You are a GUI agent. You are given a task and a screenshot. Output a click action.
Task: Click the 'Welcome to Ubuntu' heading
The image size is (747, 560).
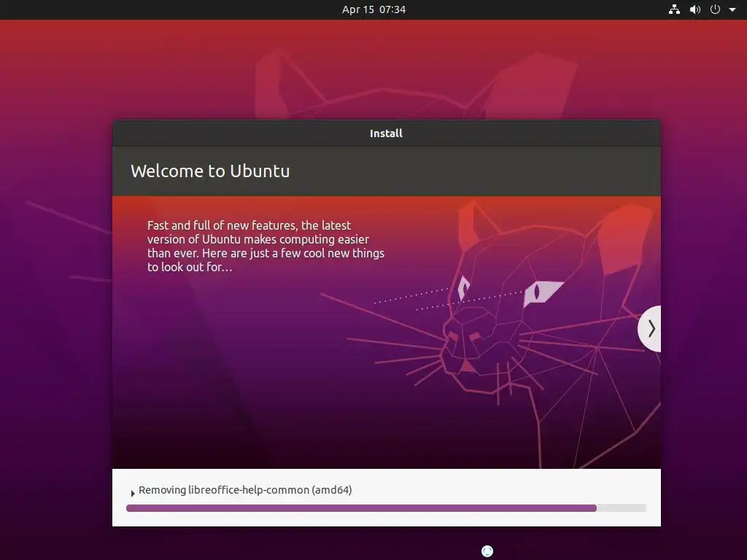pyautogui.click(x=210, y=171)
